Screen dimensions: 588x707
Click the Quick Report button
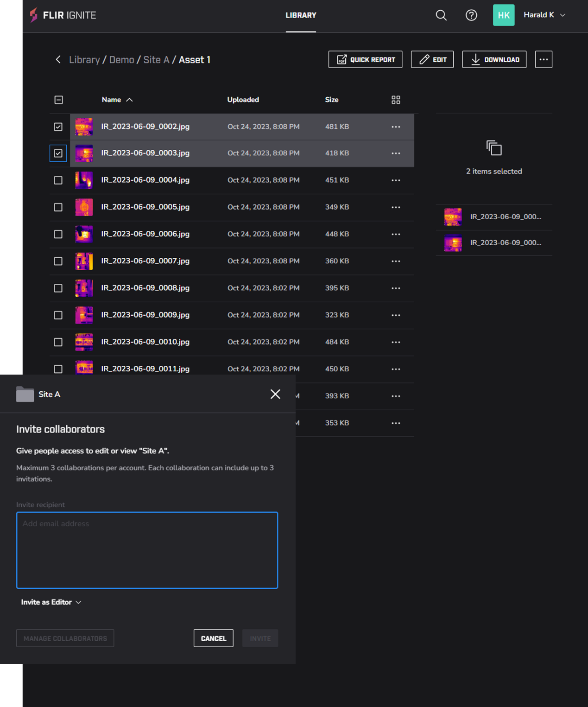point(365,60)
